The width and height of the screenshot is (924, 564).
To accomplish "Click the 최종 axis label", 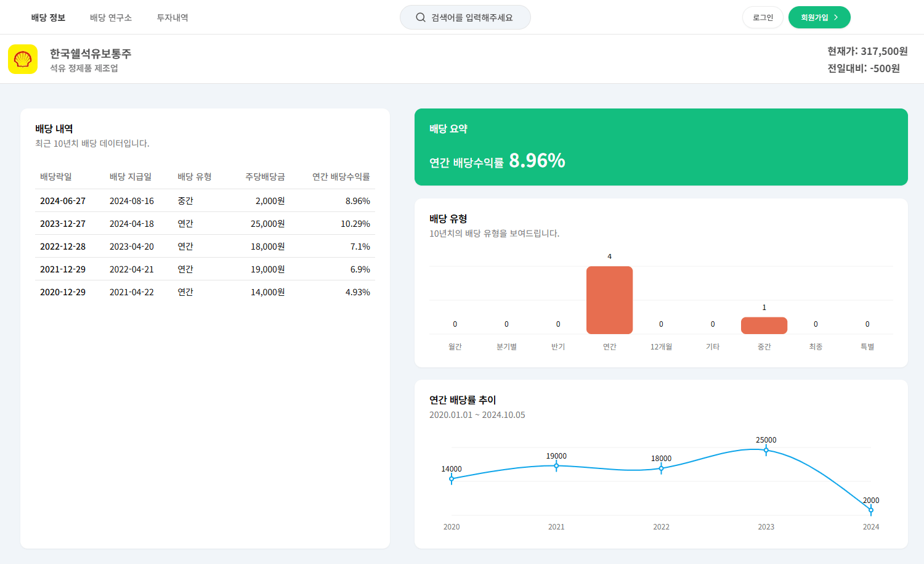I will point(816,347).
